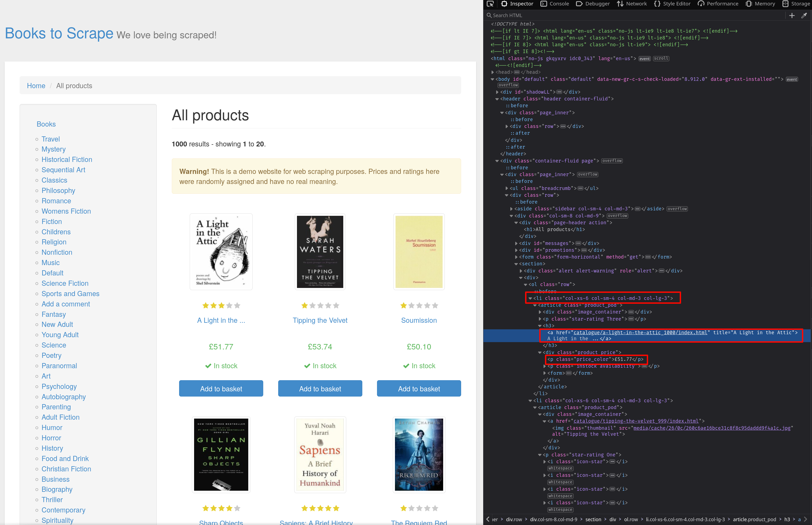The image size is (812, 525).
Task: Select section in the breadcrumb bar
Action: click(x=593, y=519)
